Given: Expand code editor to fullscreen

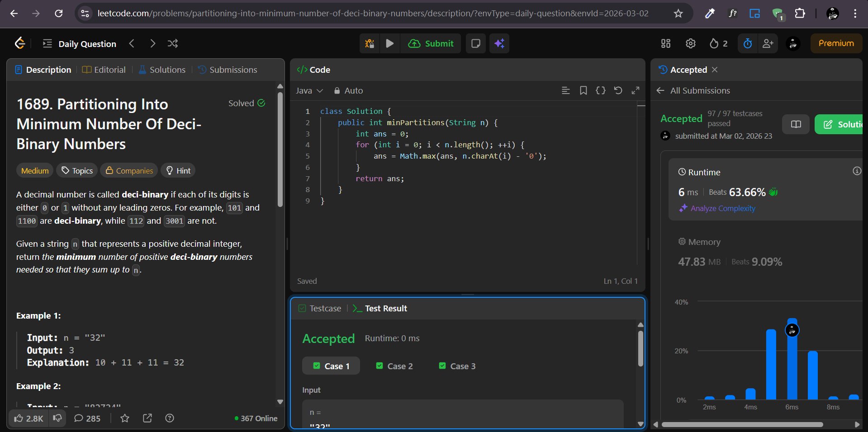Looking at the screenshot, I should (636, 90).
